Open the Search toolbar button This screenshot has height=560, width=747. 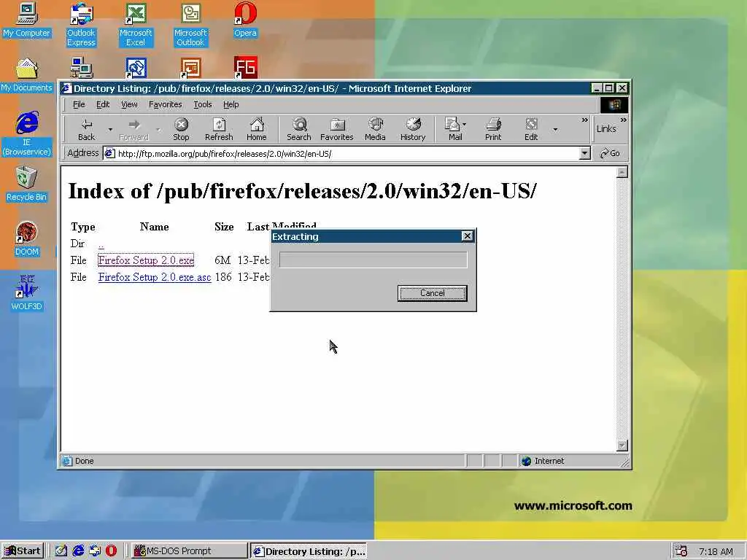point(298,130)
